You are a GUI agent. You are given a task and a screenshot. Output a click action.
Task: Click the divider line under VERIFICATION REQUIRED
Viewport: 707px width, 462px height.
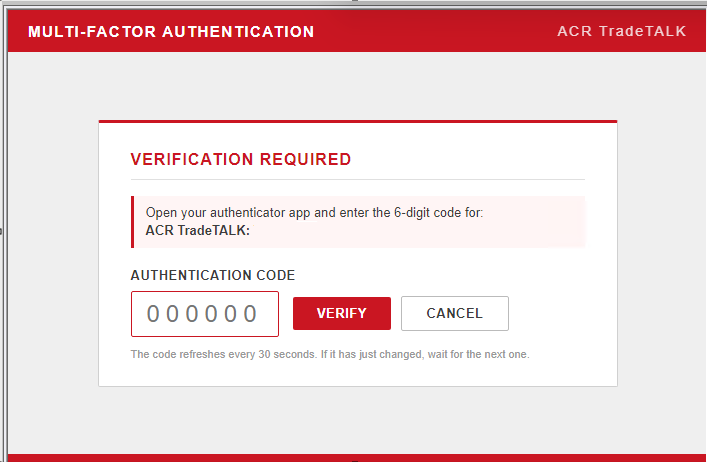point(358,179)
